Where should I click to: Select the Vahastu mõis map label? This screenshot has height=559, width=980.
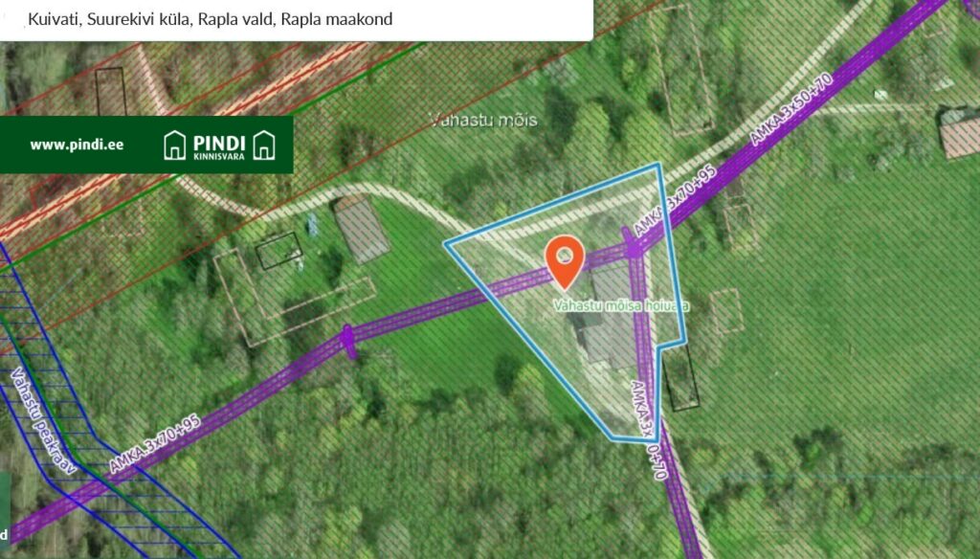483,120
